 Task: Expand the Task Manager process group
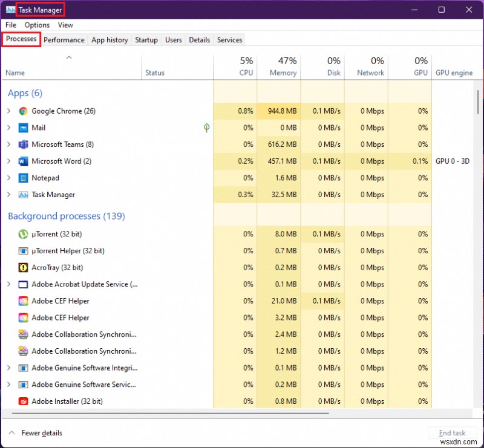(9, 195)
